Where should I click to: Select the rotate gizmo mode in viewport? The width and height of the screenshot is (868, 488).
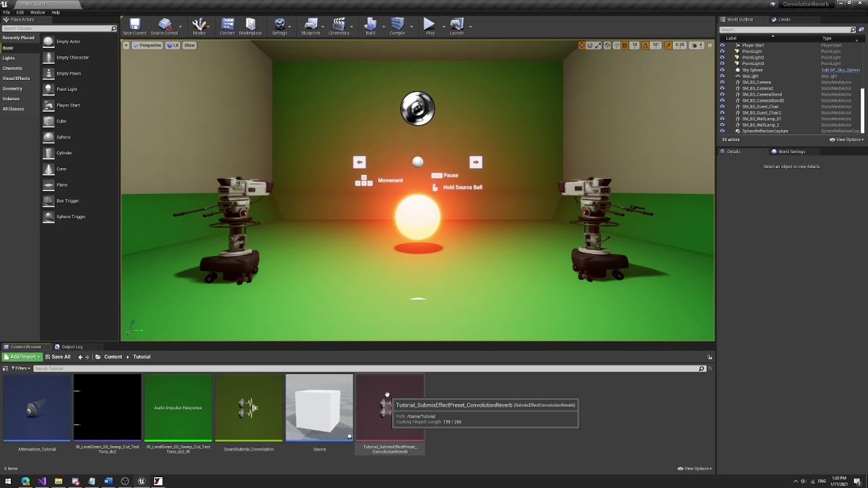[590, 45]
